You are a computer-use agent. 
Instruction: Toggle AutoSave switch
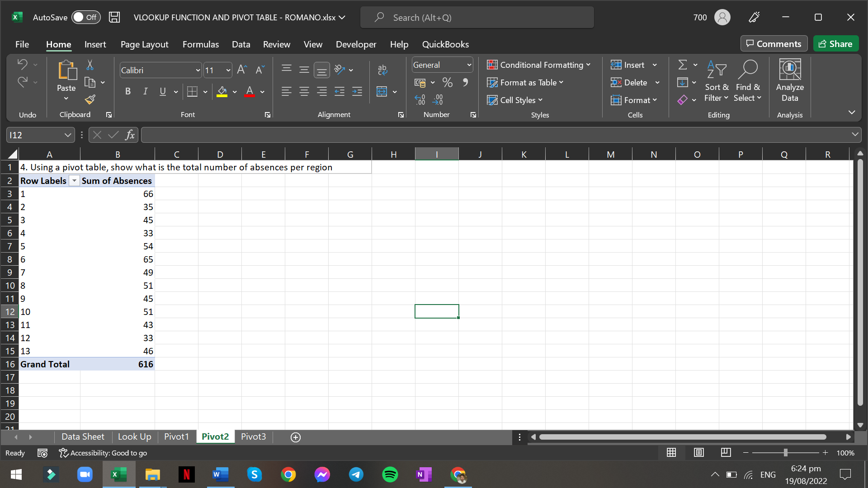coord(85,17)
